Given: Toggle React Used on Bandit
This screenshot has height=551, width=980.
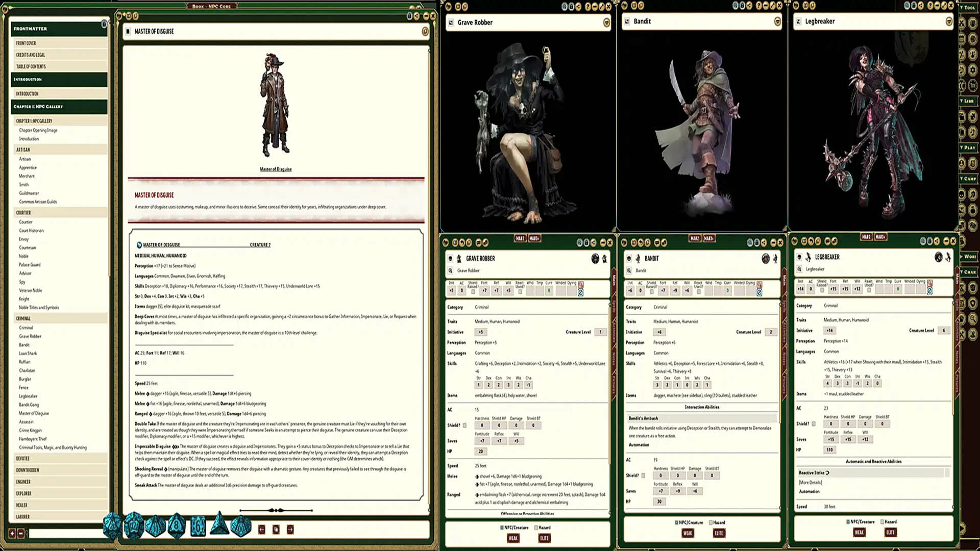Looking at the screenshot, I should (x=699, y=291).
